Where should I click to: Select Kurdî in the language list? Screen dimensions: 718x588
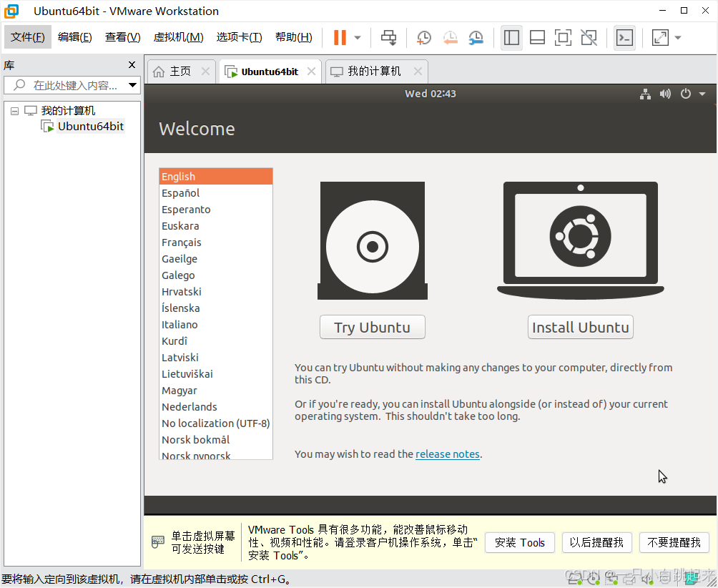click(x=216, y=341)
